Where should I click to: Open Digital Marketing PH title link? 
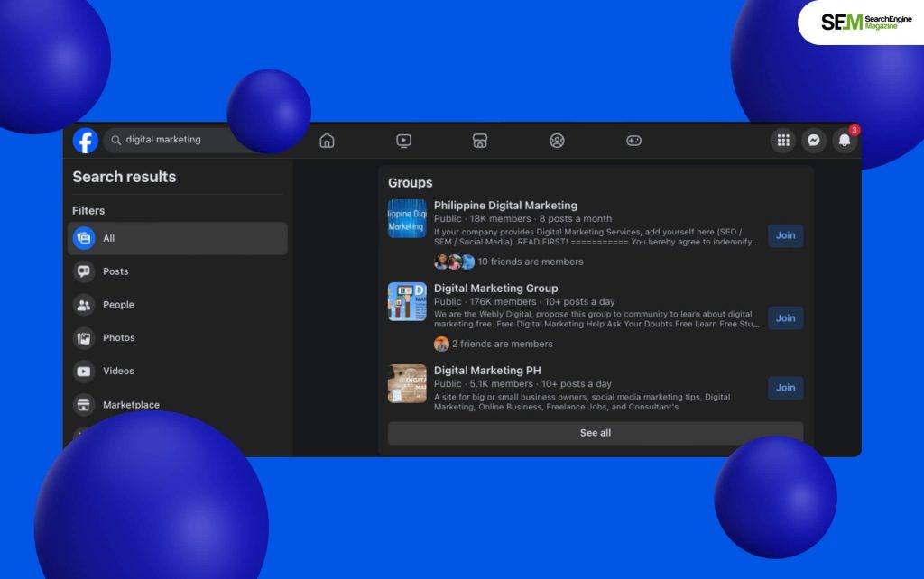[x=487, y=371]
